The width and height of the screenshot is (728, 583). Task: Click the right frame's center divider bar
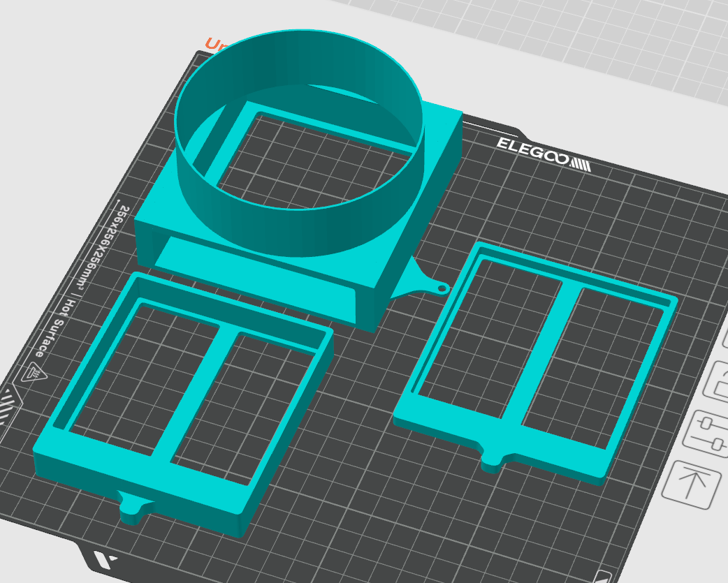541,353
